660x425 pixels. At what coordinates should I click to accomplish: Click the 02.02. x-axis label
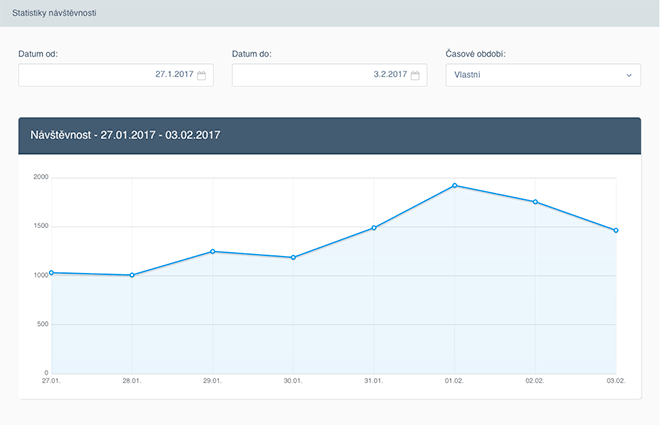tap(535, 381)
